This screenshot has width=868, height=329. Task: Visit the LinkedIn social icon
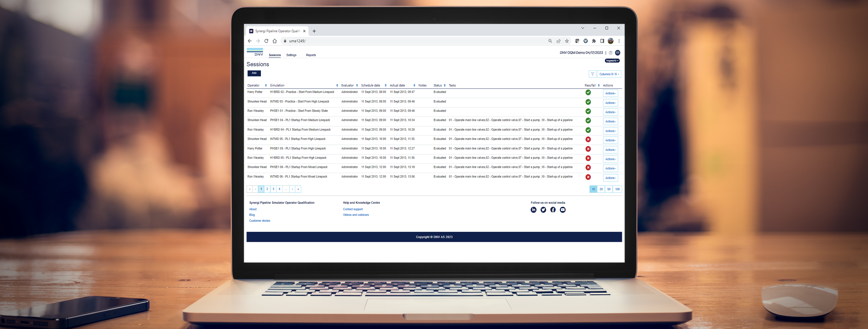(533, 210)
